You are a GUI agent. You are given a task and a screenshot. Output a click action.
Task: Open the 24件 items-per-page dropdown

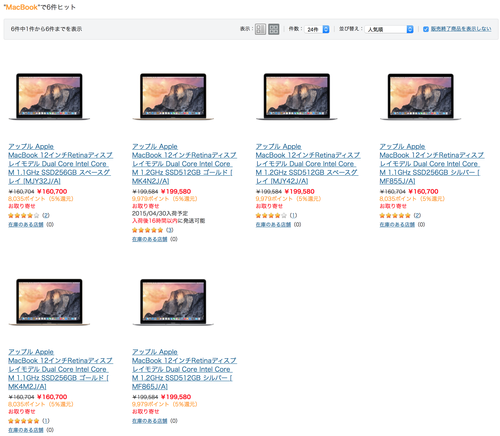(x=317, y=29)
